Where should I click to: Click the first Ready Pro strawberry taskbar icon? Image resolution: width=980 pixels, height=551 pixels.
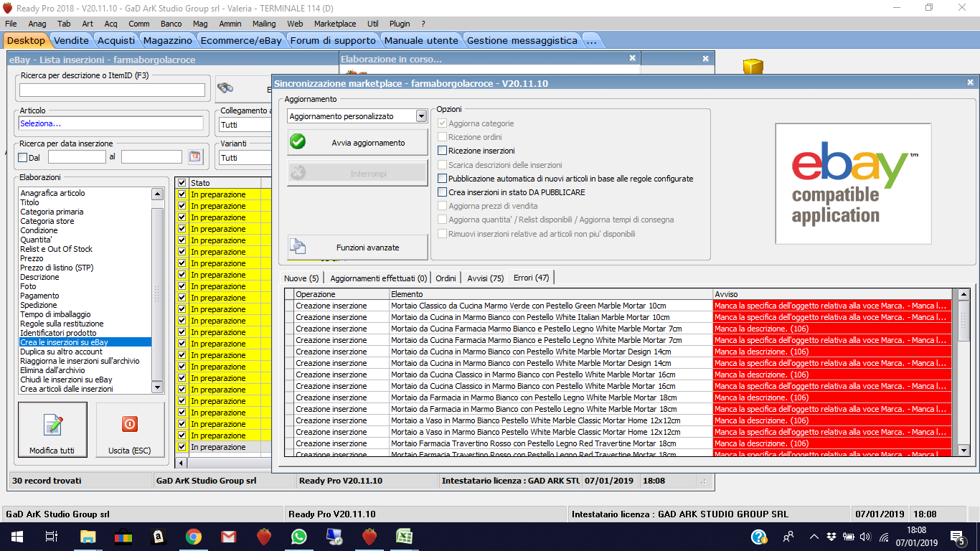pyautogui.click(x=263, y=537)
